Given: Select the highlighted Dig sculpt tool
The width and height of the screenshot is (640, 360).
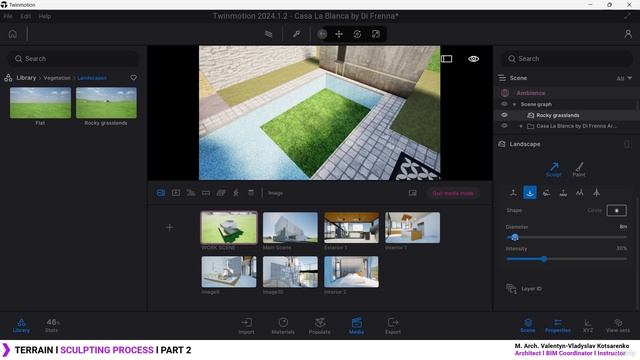Looking at the screenshot, I should point(530,192).
